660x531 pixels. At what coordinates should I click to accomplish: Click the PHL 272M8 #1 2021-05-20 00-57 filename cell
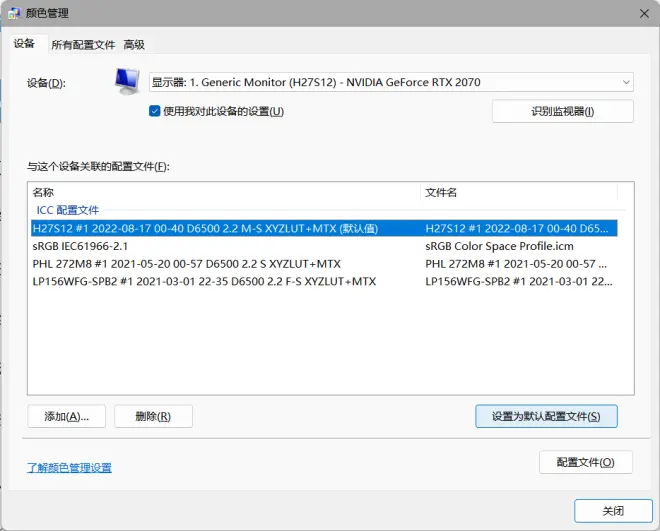(x=516, y=264)
